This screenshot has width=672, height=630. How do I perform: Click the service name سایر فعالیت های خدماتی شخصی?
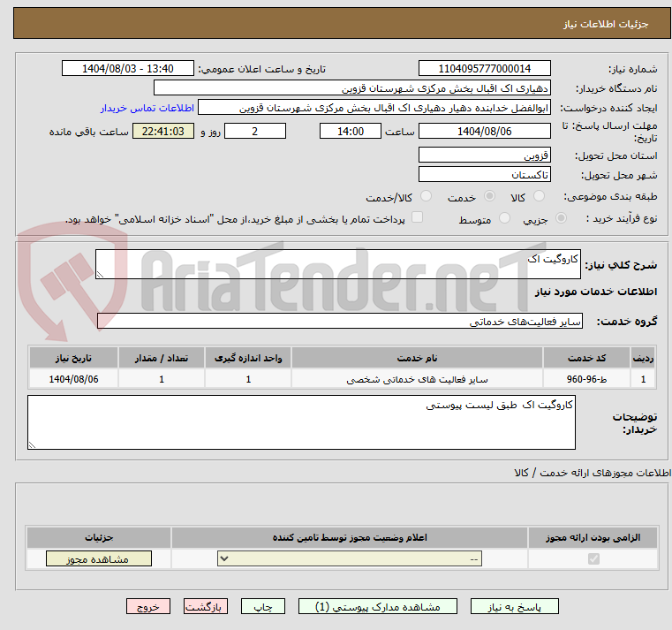tap(417, 379)
